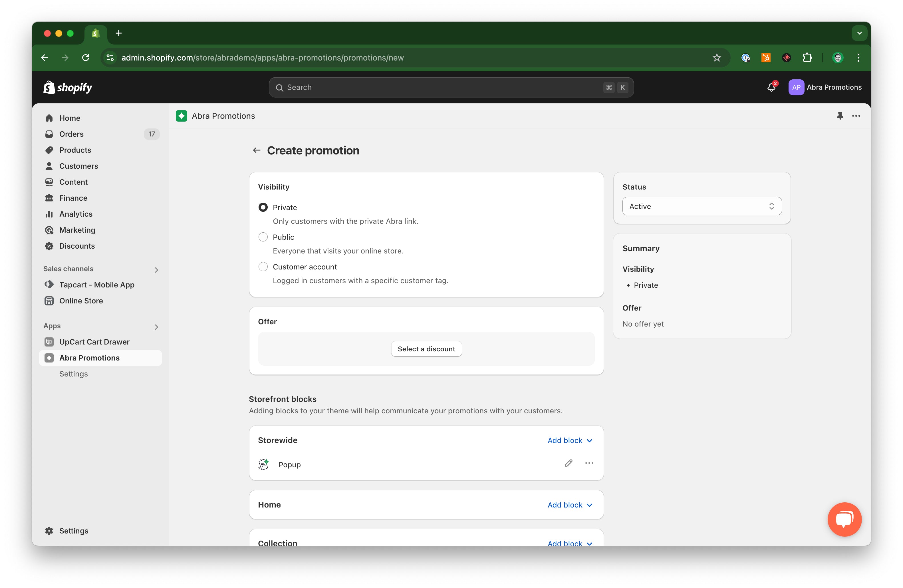Open tab search chevron in title bar
Image resolution: width=903 pixels, height=588 pixels.
859,33
